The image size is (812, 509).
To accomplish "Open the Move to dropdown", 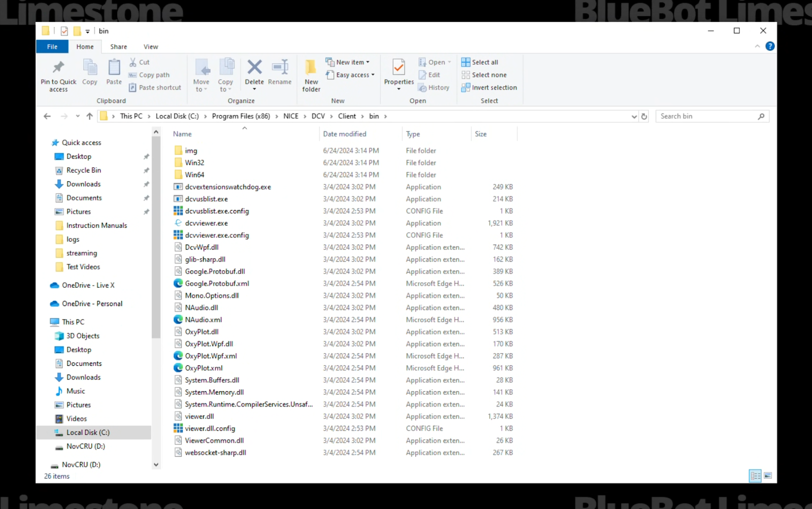I will (x=201, y=75).
